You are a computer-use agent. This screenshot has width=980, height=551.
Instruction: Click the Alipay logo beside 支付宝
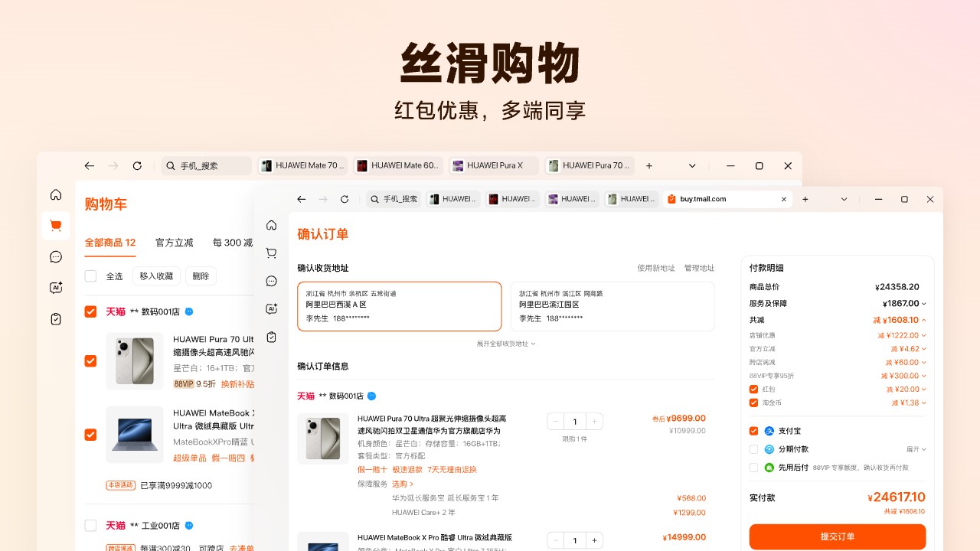coord(768,431)
